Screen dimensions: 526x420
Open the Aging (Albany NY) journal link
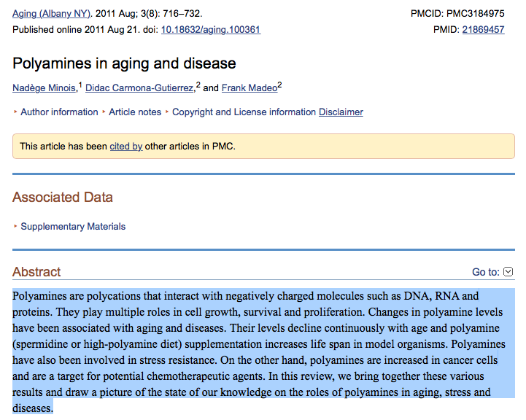pyautogui.click(x=51, y=13)
